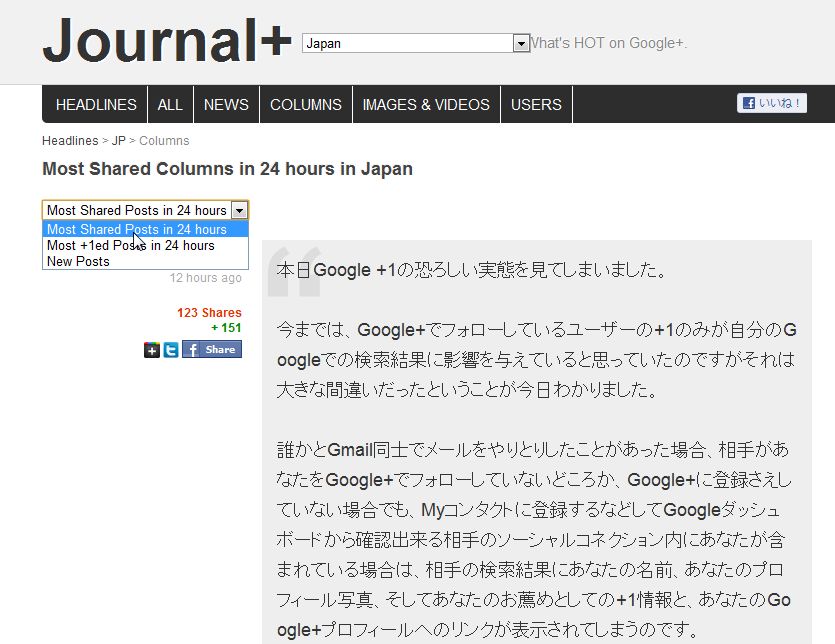The image size is (835, 644).
Task: Select Most +1ed Posts in 24 hours option
Action: pos(145,245)
